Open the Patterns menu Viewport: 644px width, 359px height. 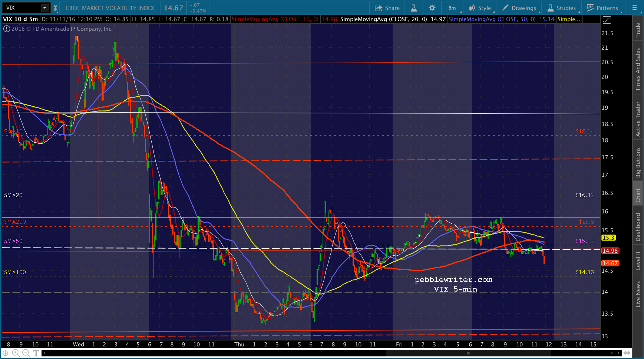[602, 8]
